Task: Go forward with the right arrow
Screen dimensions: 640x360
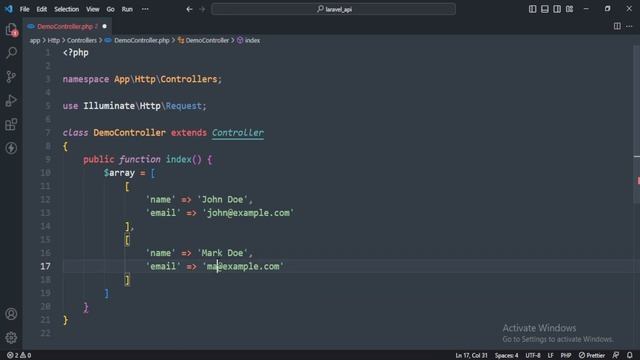Action: point(202,9)
